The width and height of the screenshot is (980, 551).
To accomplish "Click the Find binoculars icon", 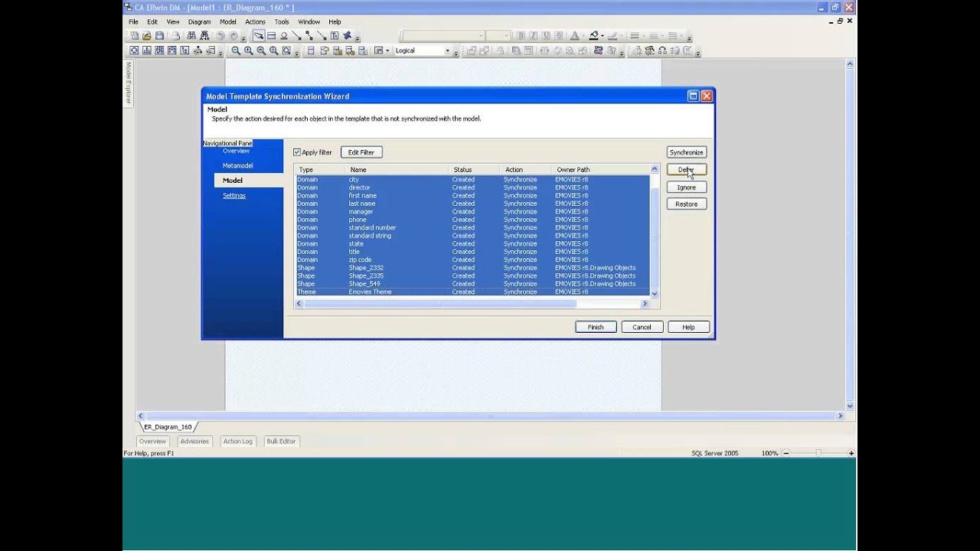I will click(x=191, y=36).
